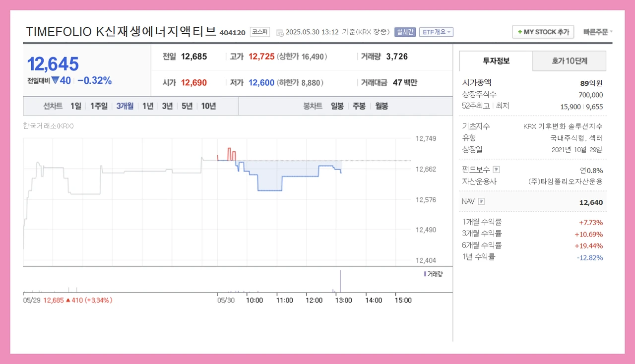Click the green plus icon in MY STOCK 추가

pyautogui.click(x=519, y=31)
